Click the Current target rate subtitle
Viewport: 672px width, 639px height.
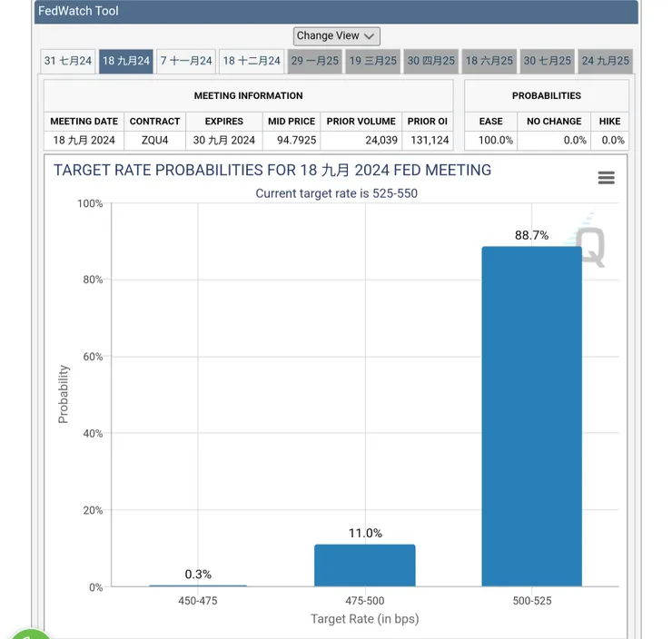[336, 193]
